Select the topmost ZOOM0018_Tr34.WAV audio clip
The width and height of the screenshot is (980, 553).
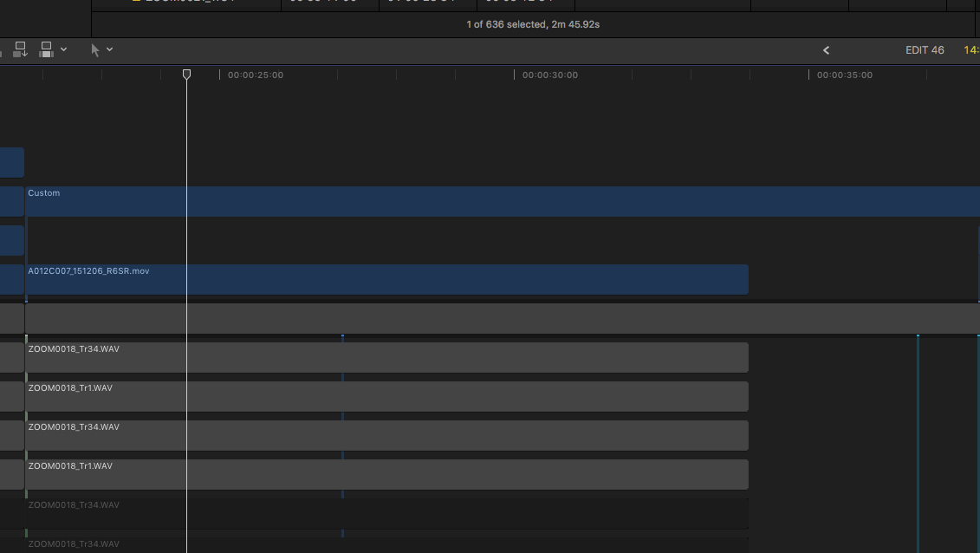386,357
